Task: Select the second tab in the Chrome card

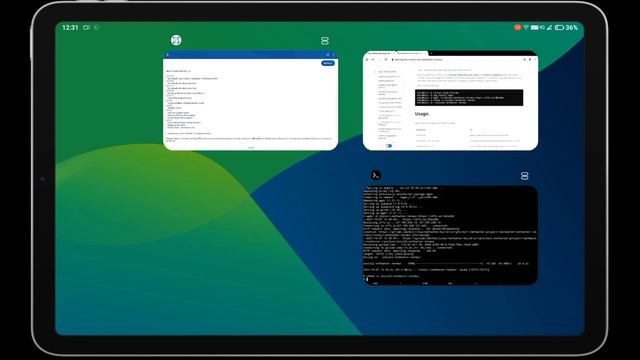Action: pyautogui.click(x=412, y=53)
